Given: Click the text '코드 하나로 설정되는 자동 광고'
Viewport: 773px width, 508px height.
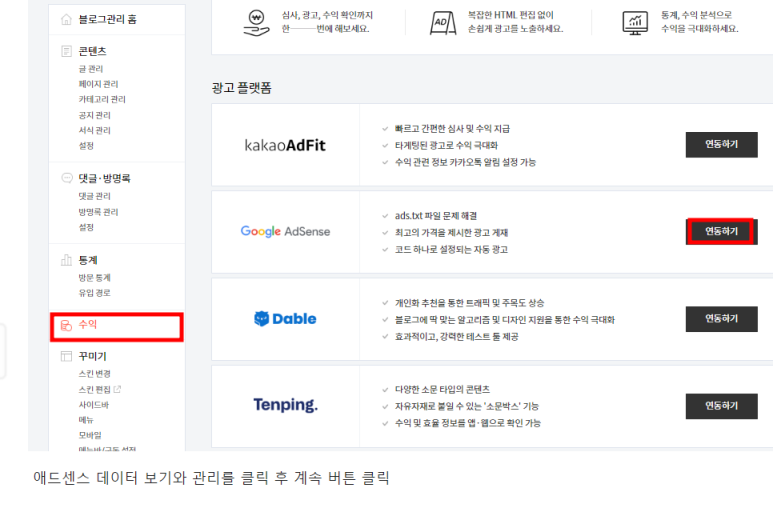Looking at the screenshot, I should point(451,249).
